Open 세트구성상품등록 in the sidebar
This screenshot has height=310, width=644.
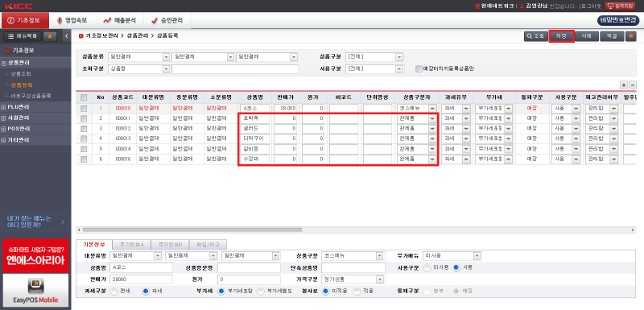pyautogui.click(x=31, y=96)
